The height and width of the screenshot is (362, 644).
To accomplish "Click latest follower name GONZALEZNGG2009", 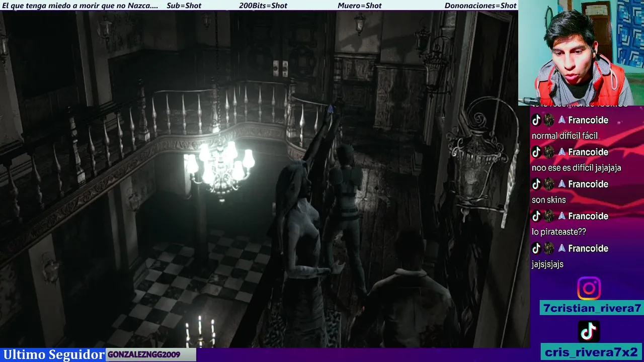I will [x=144, y=355].
